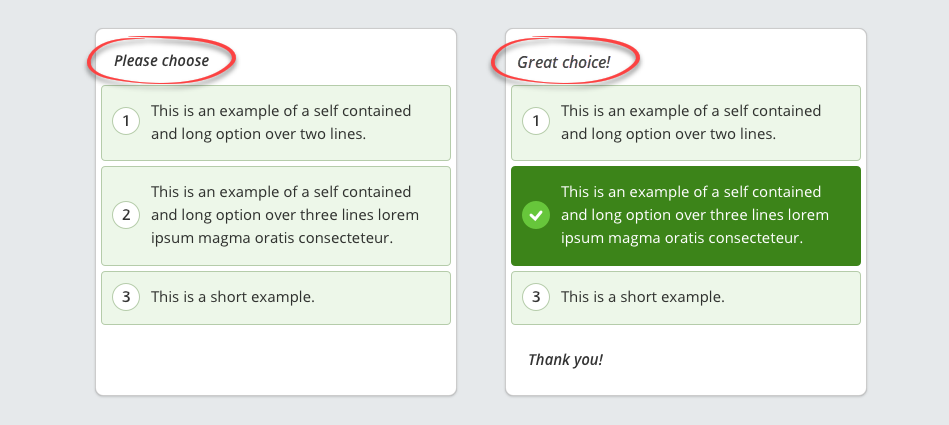949x425 pixels.
Task: Click the number 3 circle in the right panel
Action: point(536,297)
